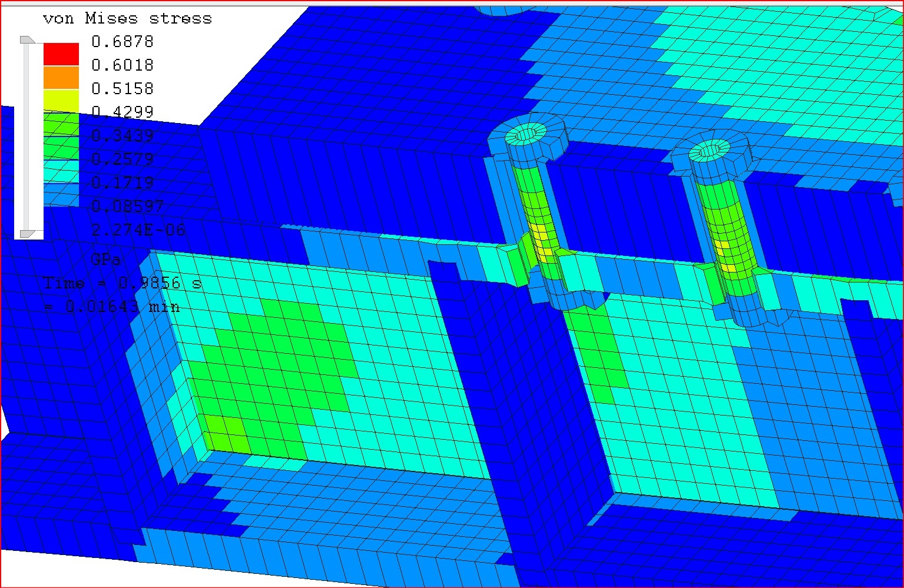Viewport: 904px width, 588px height.
Task: Click the 0.5158 legend value label
Action: pyautogui.click(x=122, y=89)
